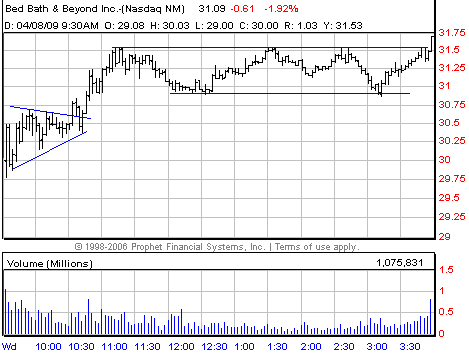The width and height of the screenshot is (469, 361).
Task: Click the 1:30 time axis label
Action: pyautogui.click(x=277, y=347)
